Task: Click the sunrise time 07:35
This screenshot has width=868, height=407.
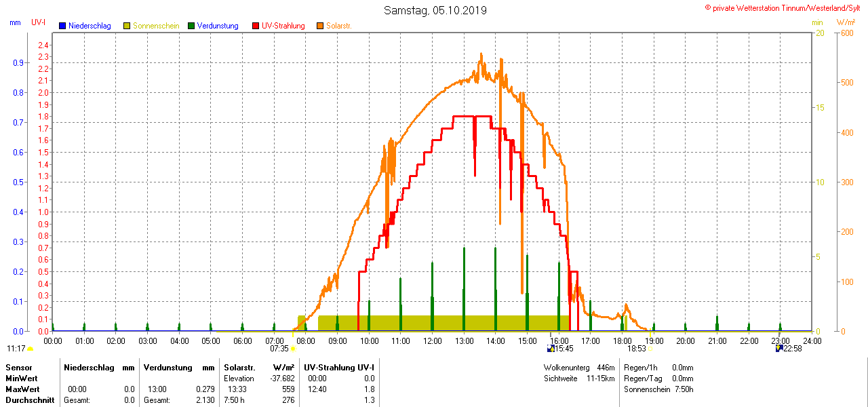Action: 279,349
